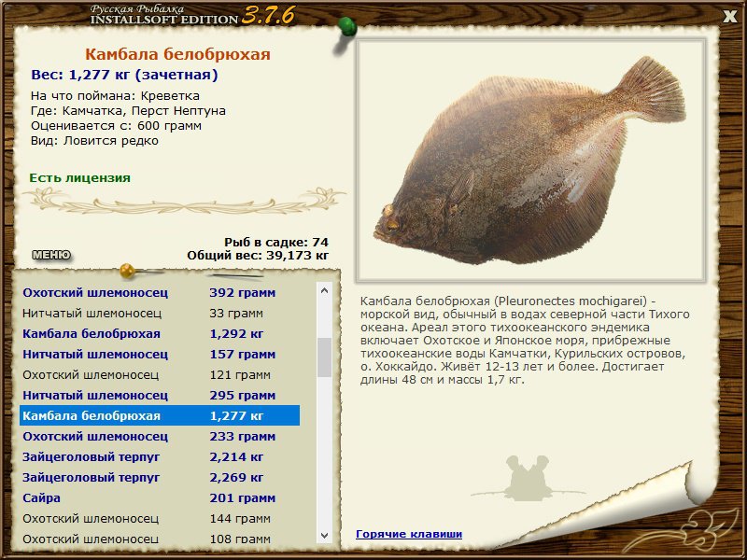747x560 pixels.
Task: Click the green pushpin at top
Action: 346,25
